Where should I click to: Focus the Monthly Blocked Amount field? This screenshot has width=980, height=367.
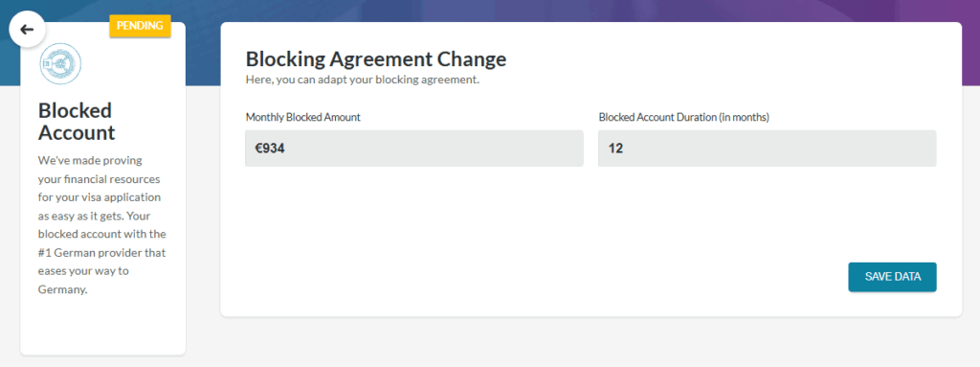coord(413,149)
